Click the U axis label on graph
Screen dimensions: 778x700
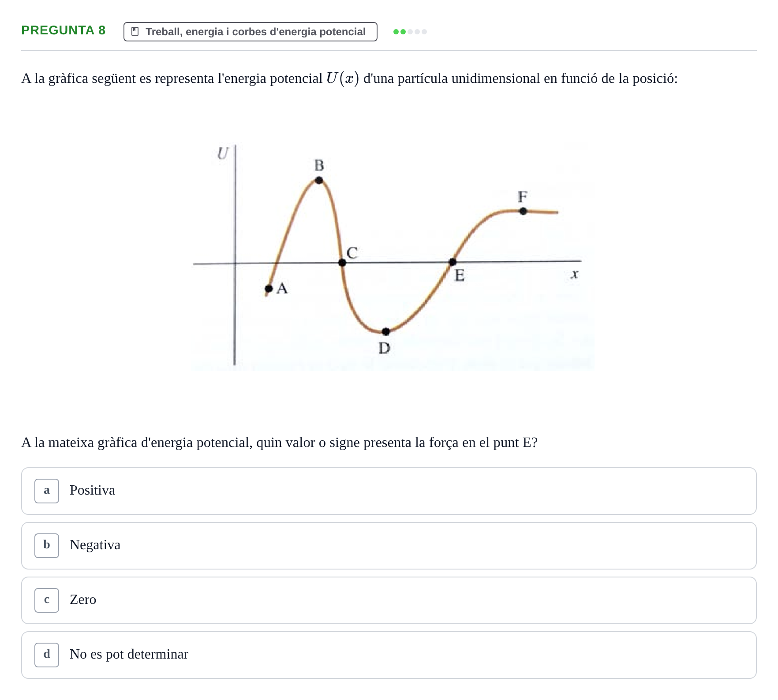pyautogui.click(x=223, y=153)
